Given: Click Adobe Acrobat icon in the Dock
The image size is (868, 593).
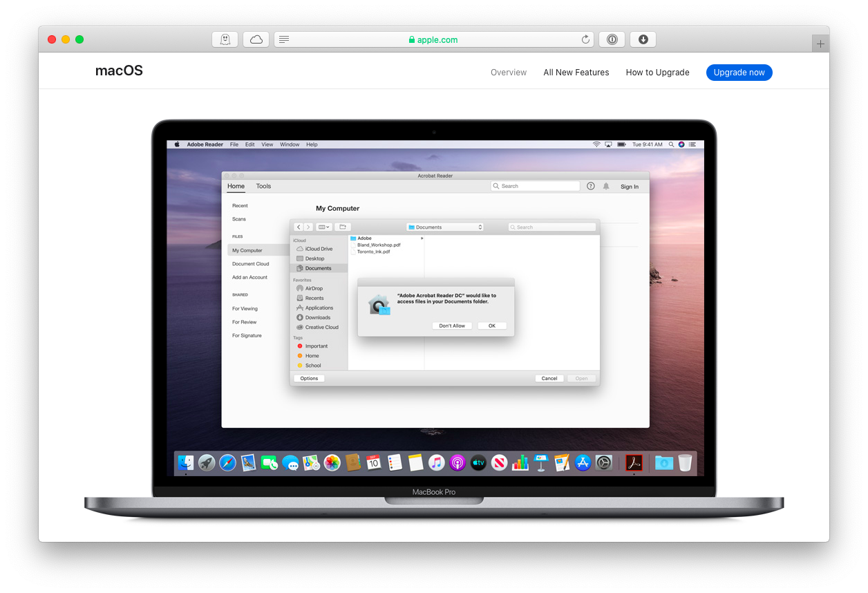Looking at the screenshot, I should point(634,462).
